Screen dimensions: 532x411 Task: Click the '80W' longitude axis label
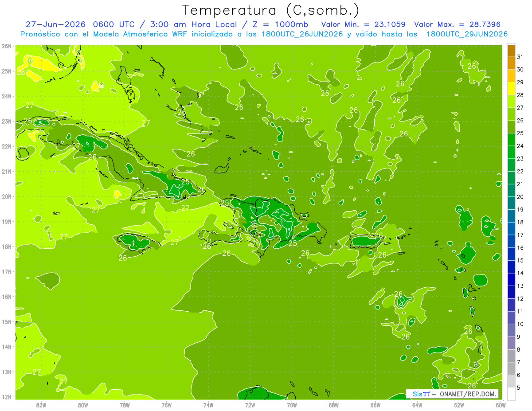(83, 405)
